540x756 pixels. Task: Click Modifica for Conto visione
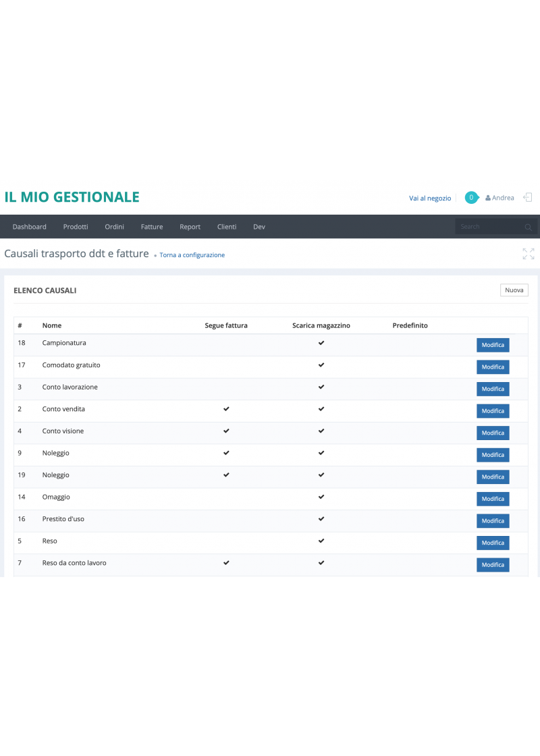click(x=493, y=433)
